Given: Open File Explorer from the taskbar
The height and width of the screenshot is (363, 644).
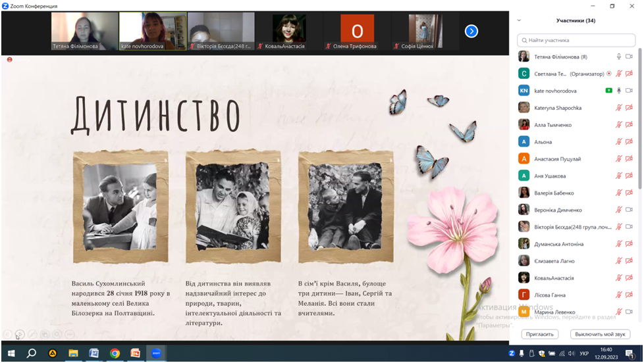Looking at the screenshot, I should [73, 353].
